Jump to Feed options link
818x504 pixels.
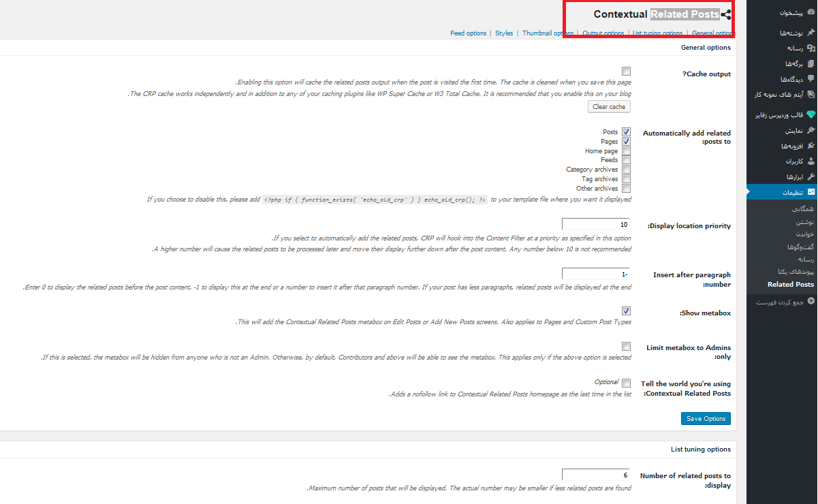pos(469,33)
